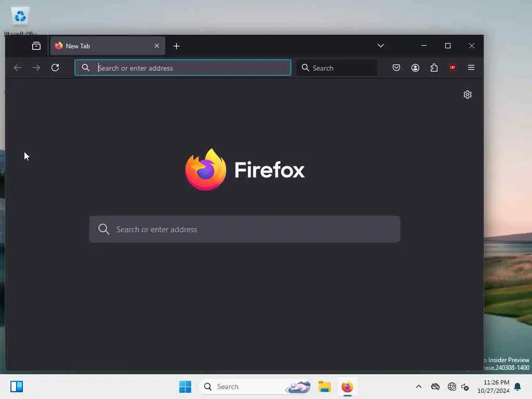Open File Explorer from taskbar

pos(324,387)
